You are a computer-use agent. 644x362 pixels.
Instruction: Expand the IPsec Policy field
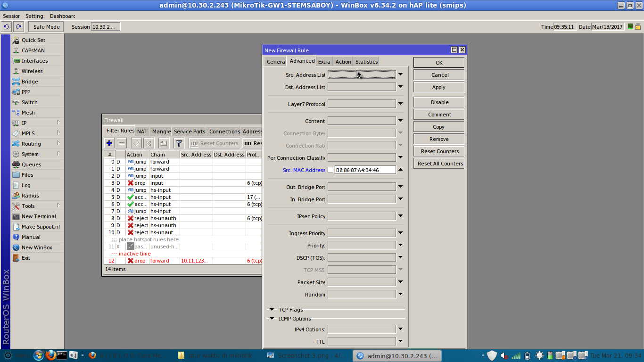coord(400,216)
